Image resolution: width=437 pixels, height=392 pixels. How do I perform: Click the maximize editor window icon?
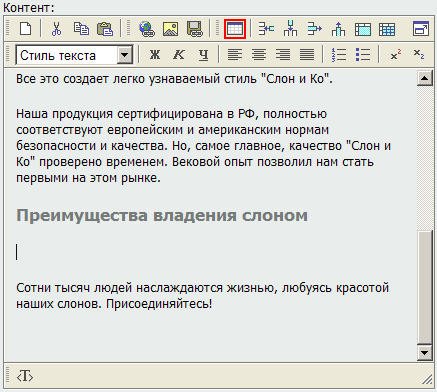421,29
